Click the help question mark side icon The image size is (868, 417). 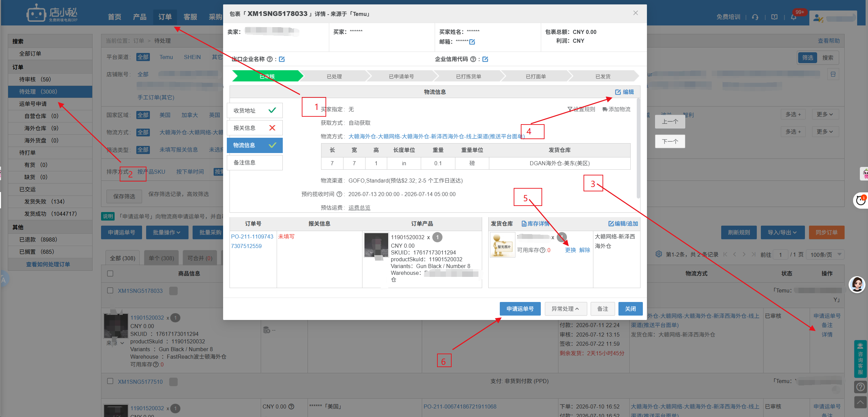pyautogui.click(x=860, y=387)
